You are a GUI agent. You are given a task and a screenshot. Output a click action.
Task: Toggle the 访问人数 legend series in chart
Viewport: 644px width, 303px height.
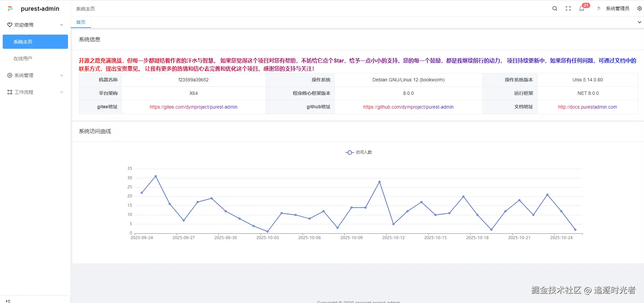tap(359, 152)
